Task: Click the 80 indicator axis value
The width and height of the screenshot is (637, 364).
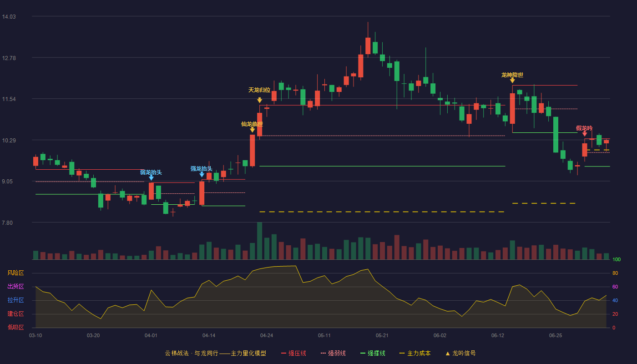Action: click(x=615, y=273)
